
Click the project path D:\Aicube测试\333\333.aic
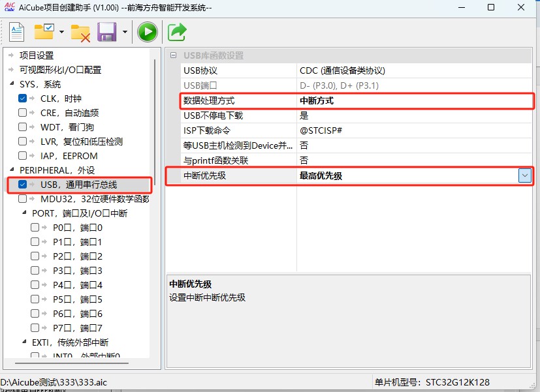pyautogui.click(x=54, y=382)
